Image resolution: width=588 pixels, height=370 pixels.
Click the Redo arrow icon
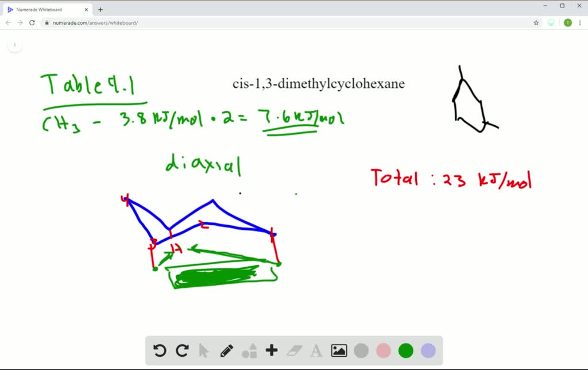click(182, 350)
